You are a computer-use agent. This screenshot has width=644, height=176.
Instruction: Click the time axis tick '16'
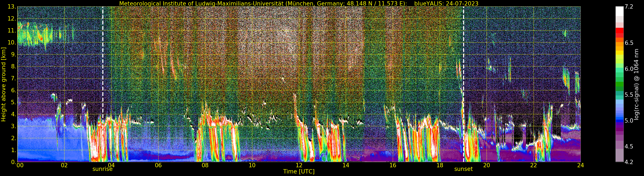pyautogui.click(x=393, y=165)
